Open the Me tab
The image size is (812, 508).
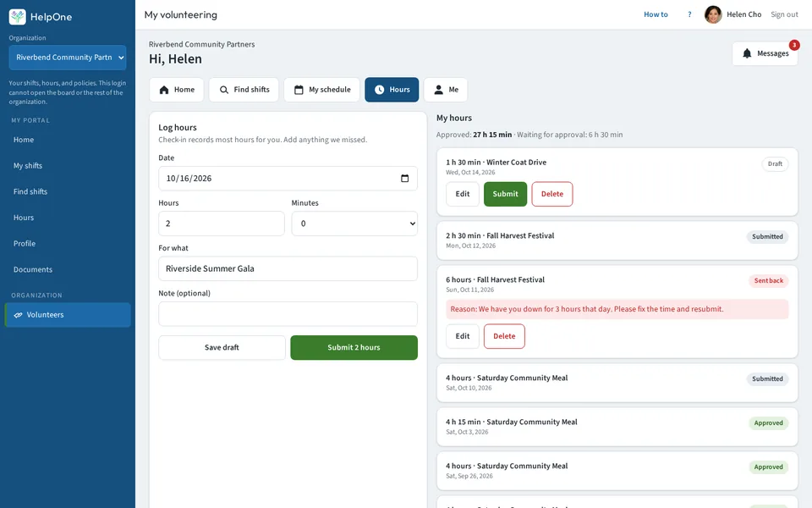(x=446, y=90)
